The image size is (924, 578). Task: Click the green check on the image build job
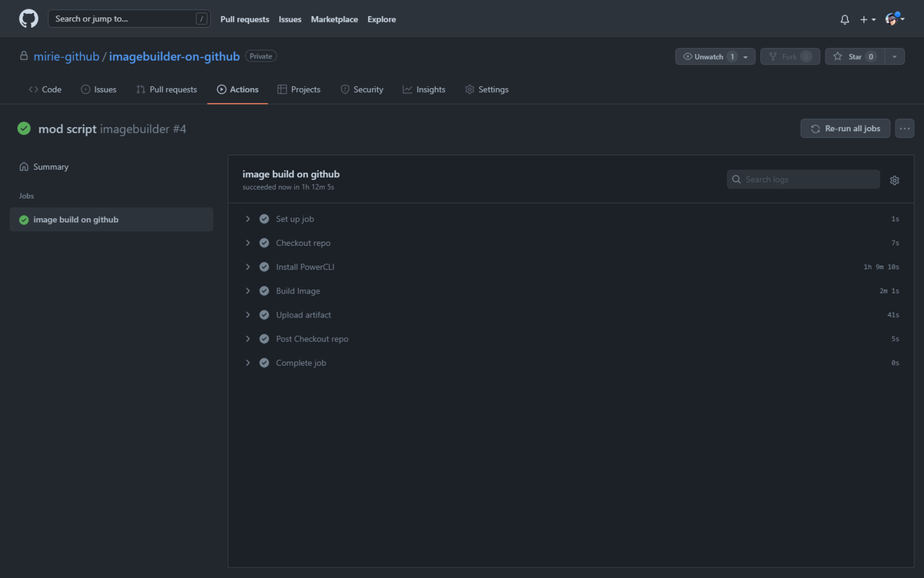(24, 220)
